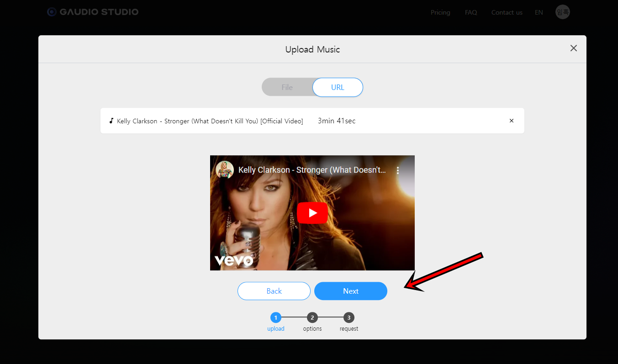Click the channel avatar in video preview
Screen dimensions: 618x364
coord(225,170)
